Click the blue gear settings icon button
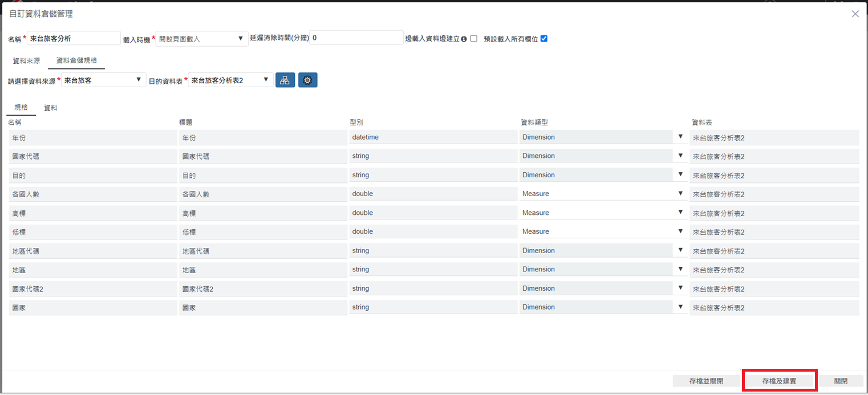This screenshot has width=868, height=395. click(307, 80)
